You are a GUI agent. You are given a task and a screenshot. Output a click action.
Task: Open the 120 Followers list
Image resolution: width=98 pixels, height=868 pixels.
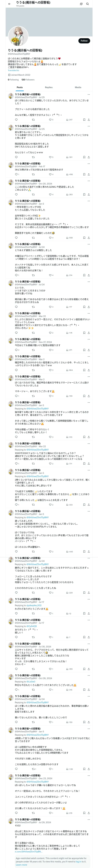click(x=28, y=80)
